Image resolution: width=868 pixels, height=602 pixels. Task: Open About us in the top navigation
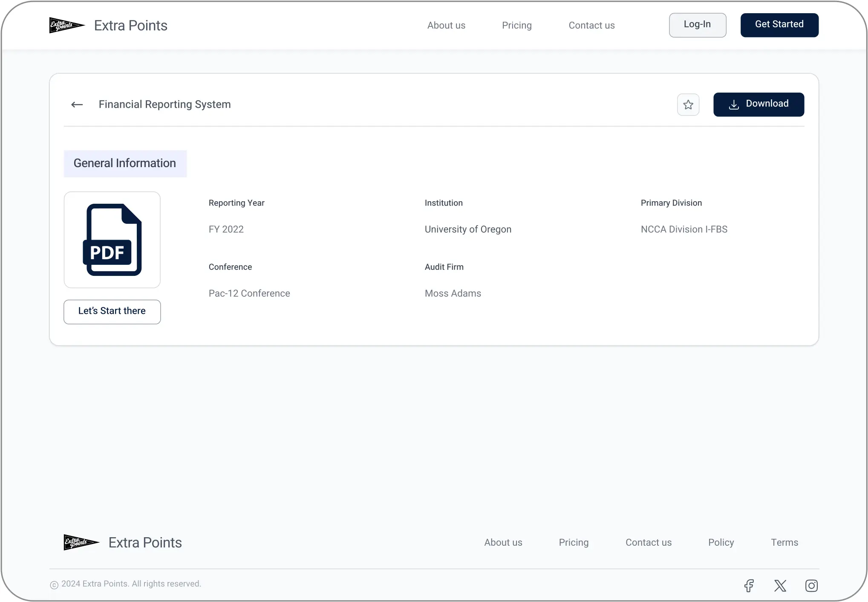tap(446, 26)
